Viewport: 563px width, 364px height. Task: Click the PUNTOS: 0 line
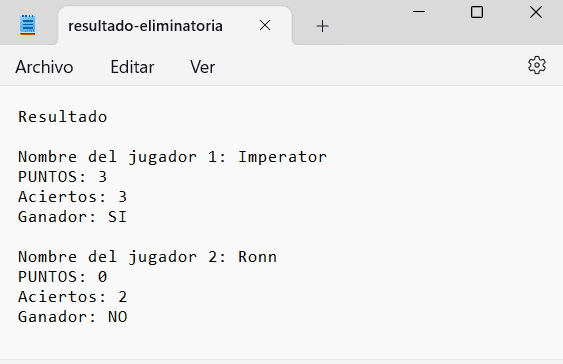63,277
